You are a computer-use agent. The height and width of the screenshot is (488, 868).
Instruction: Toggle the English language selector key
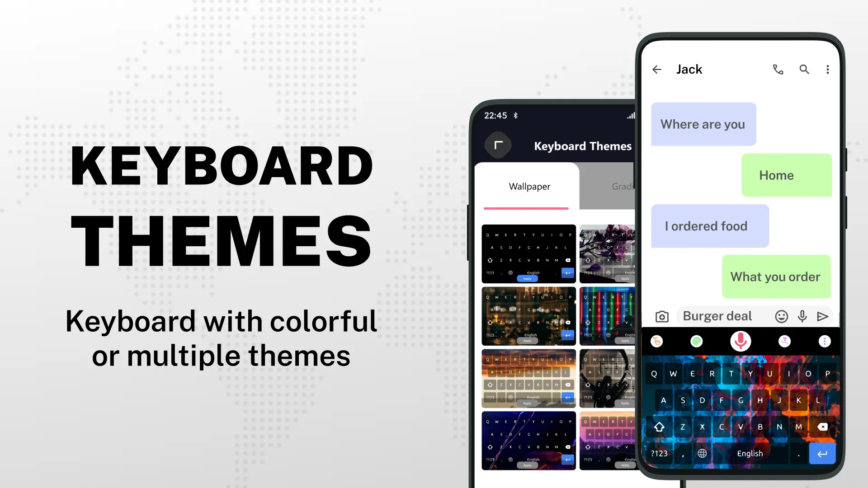point(750,453)
